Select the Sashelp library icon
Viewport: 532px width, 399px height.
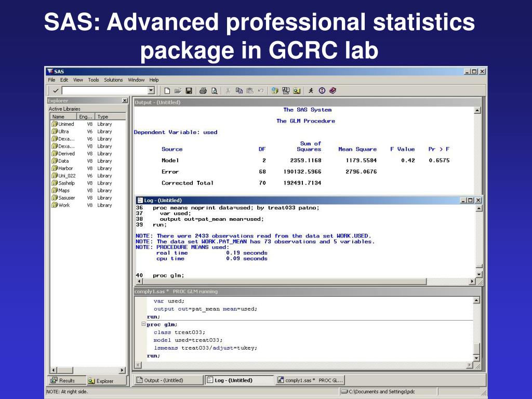point(54,183)
